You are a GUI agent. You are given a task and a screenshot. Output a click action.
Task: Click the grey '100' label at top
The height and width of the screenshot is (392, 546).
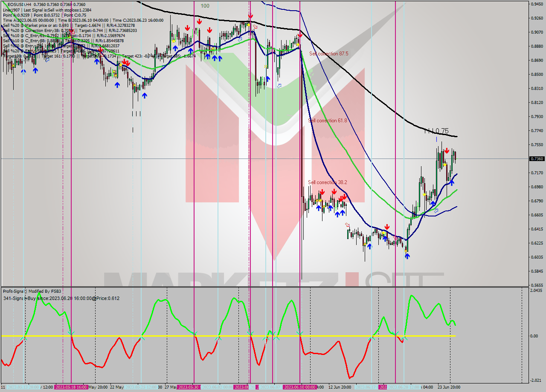coord(205,6)
